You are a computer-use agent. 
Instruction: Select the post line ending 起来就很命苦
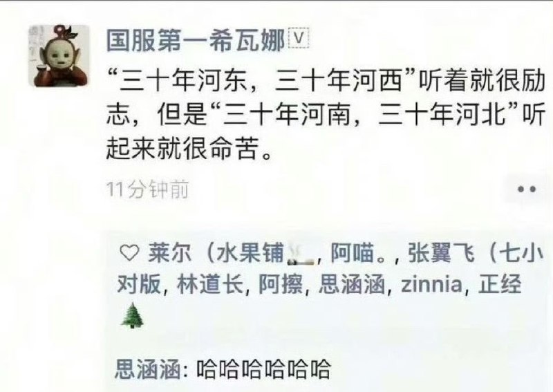[x=189, y=147]
